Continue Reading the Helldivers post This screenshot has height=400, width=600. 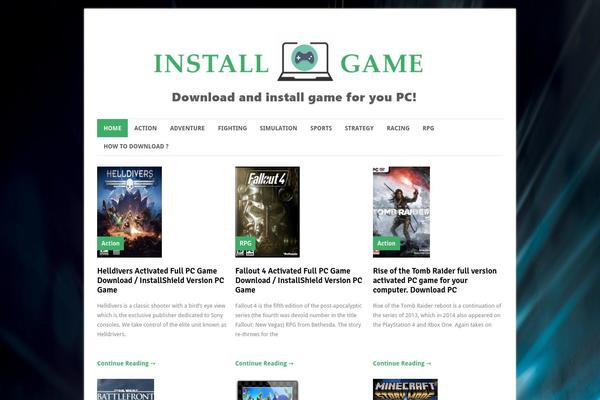126,363
